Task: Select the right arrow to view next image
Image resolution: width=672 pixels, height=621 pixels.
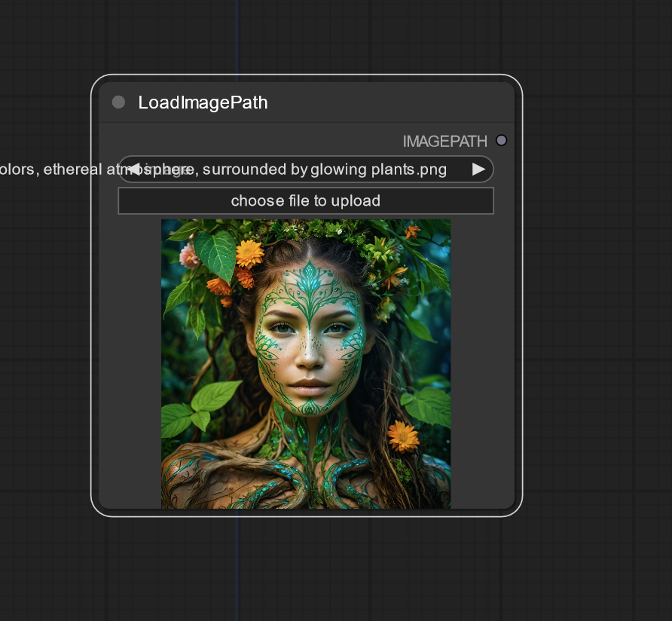Action: (x=478, y=169)
